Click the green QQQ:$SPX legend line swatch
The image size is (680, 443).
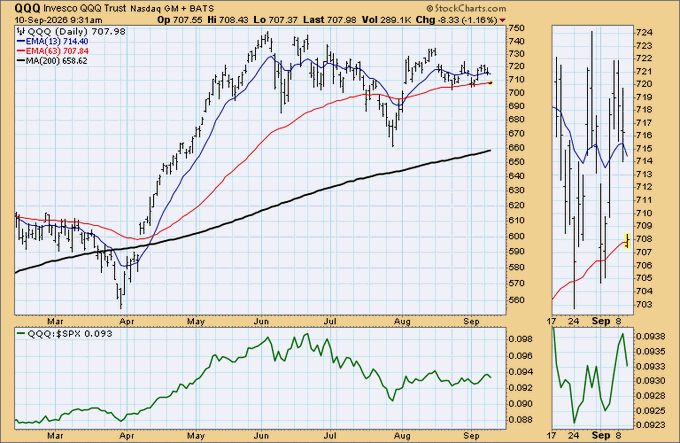coord(21,333)
